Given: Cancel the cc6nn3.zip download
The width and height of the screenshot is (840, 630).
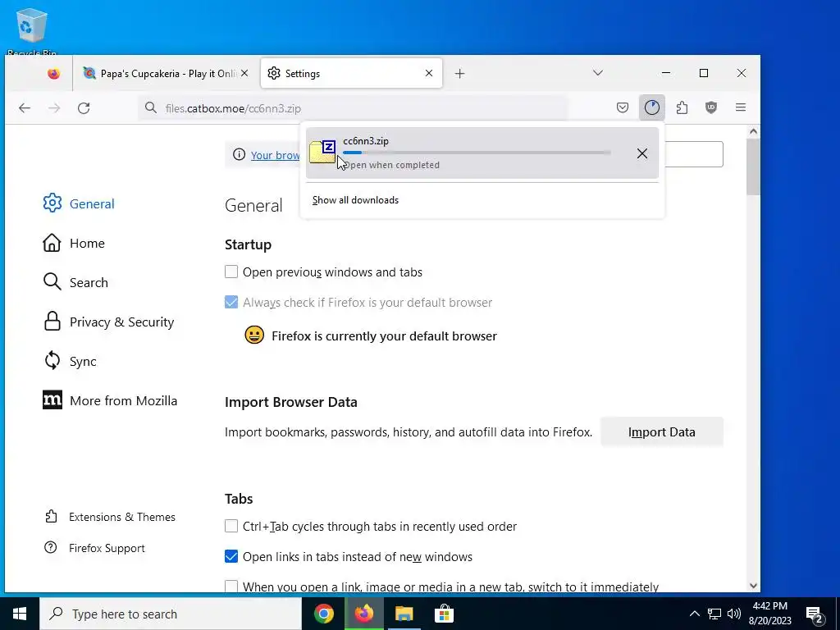Looking at the screenshot, I should click(x=641, y=153).
